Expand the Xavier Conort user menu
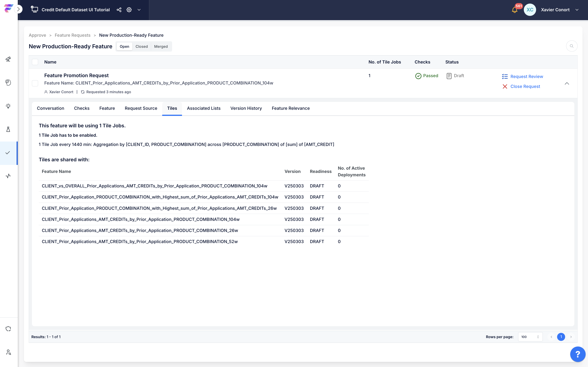This screenshot has width=588, height=367. coord(577,10)
